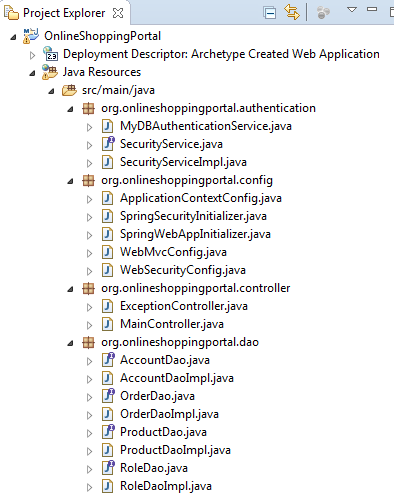
Task: Select the Java Resources label
Action: (102, 72)
